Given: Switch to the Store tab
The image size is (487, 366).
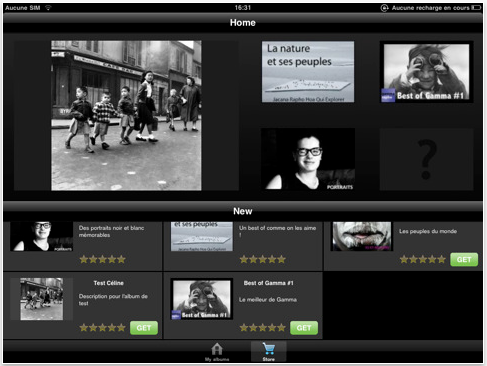Looking at the screenshot, I should [x=268, y=352].
